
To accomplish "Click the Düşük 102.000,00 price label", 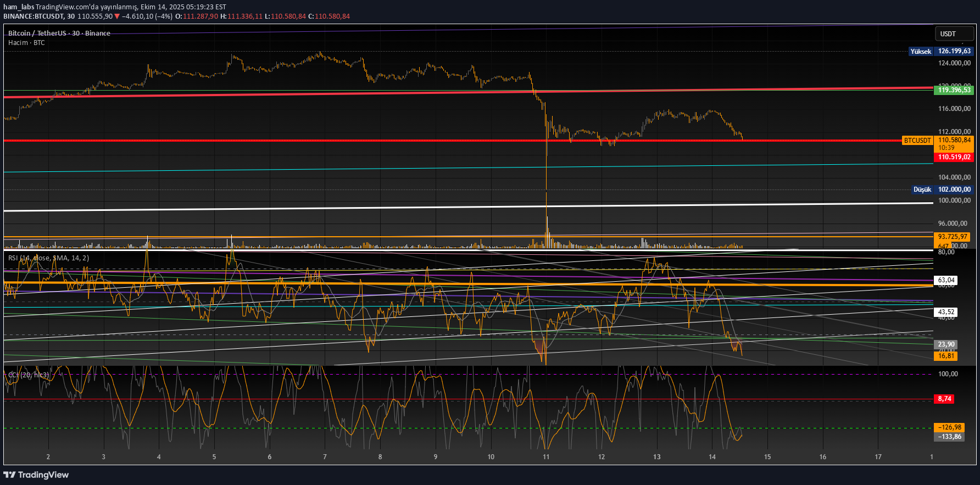I will 942,189.
